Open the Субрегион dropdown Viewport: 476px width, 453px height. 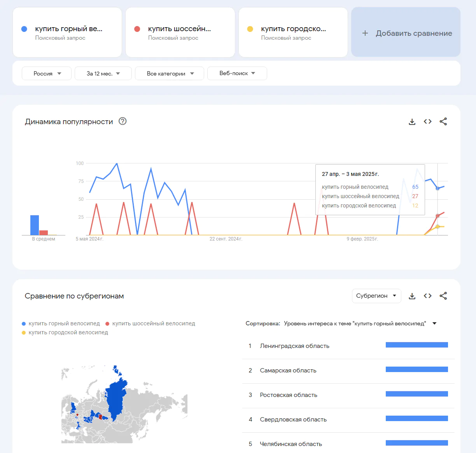[x=376, y=296]
